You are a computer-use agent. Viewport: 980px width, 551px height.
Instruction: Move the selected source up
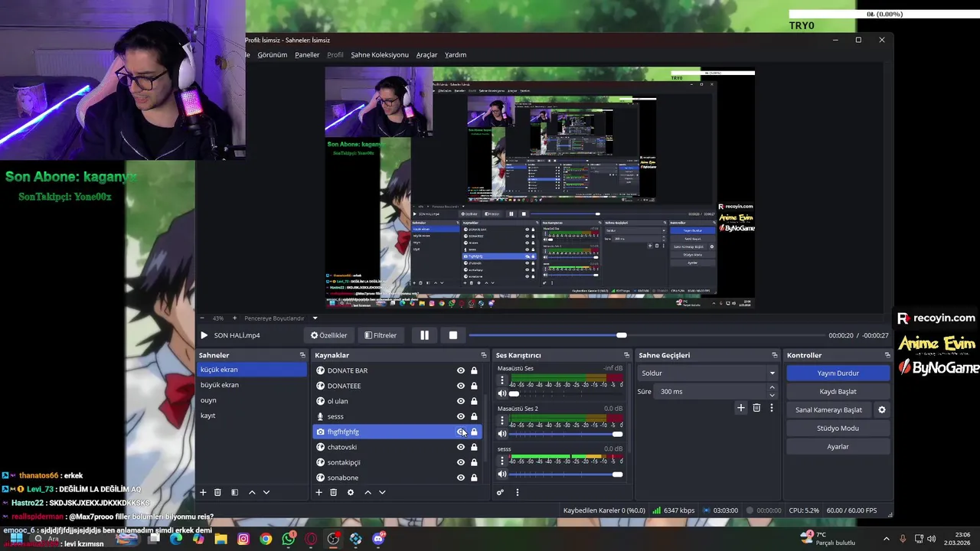[x=367, y=492]
